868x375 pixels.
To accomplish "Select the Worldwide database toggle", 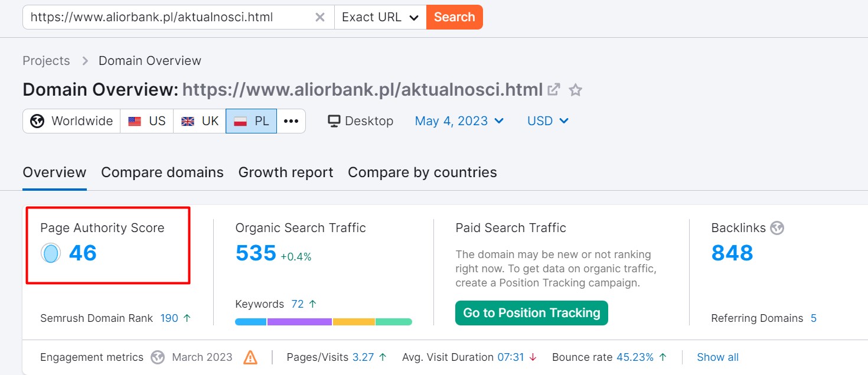I will [71, 121].
